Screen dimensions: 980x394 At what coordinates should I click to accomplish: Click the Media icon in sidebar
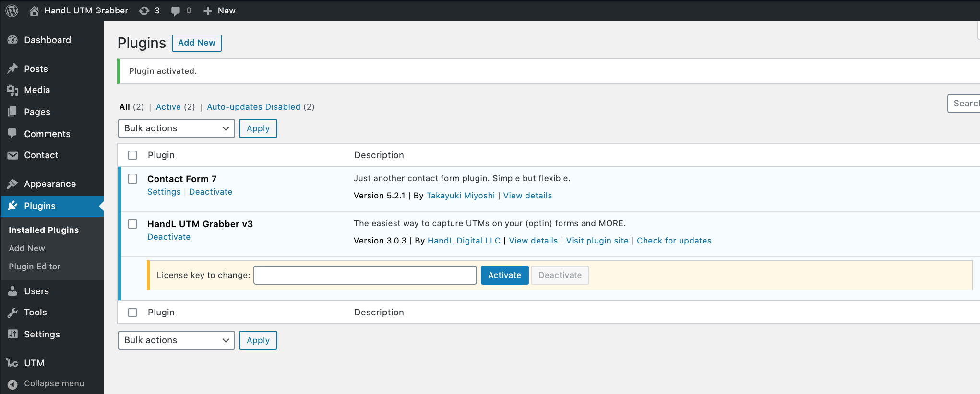(13, 90)
